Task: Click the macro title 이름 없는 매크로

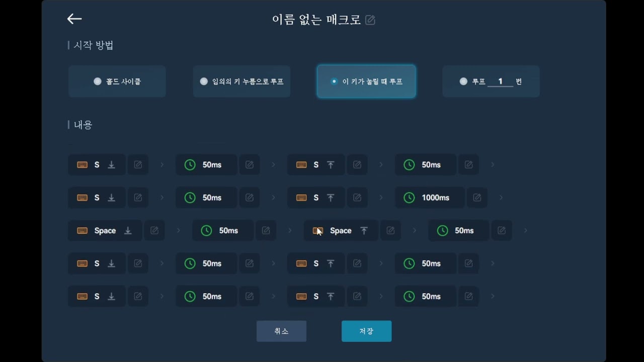Action: click(316, 20)
